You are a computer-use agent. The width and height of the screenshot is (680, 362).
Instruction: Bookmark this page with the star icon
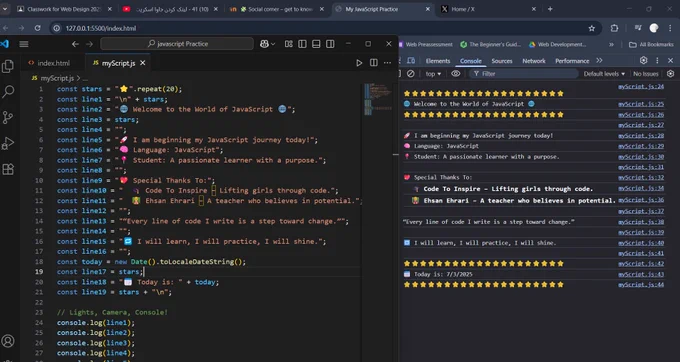[592, 28]
